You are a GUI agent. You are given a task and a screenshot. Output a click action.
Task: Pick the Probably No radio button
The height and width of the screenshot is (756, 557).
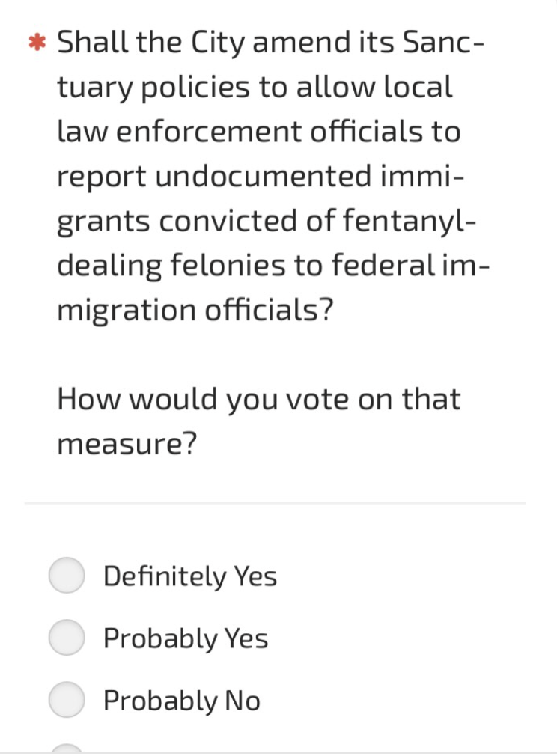[x=67, y=701]
